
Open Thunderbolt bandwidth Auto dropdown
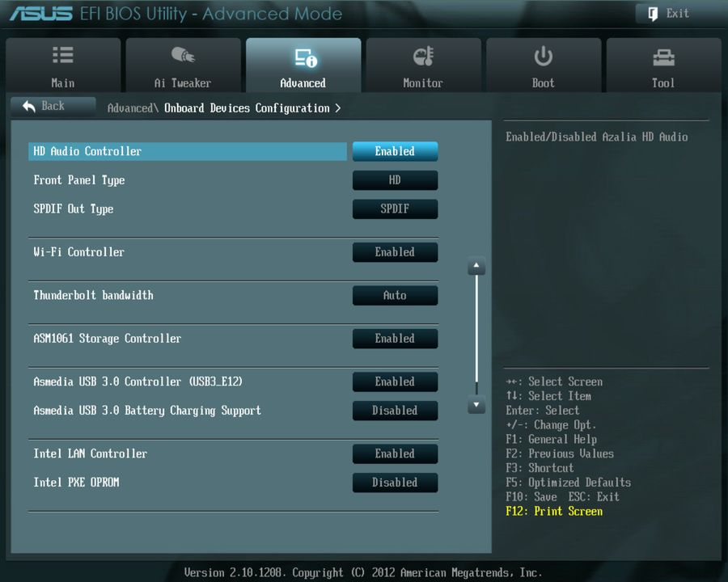(395, 295)
